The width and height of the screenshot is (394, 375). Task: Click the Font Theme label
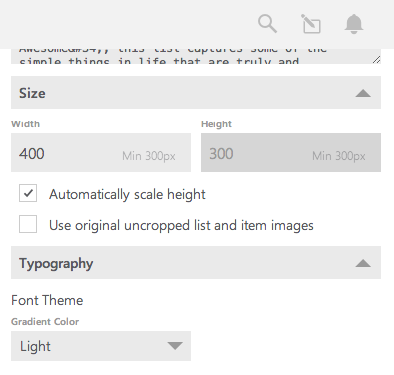(47, 300)
